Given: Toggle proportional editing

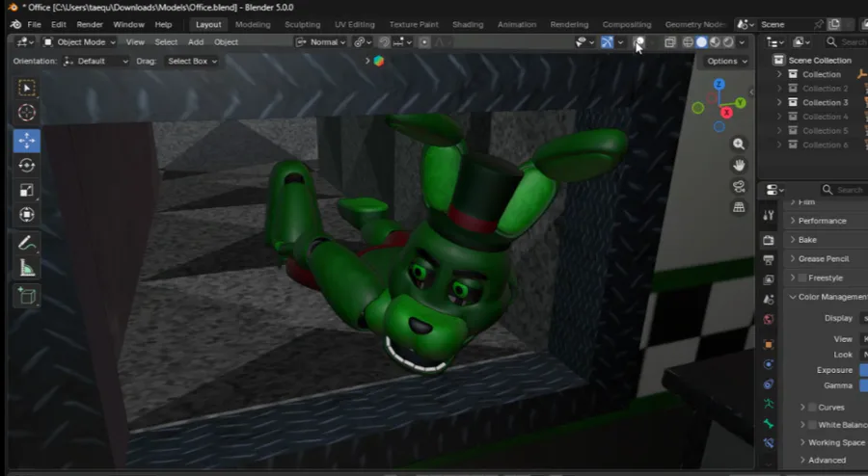Looking at the screenshot, I should pos(424,42).
